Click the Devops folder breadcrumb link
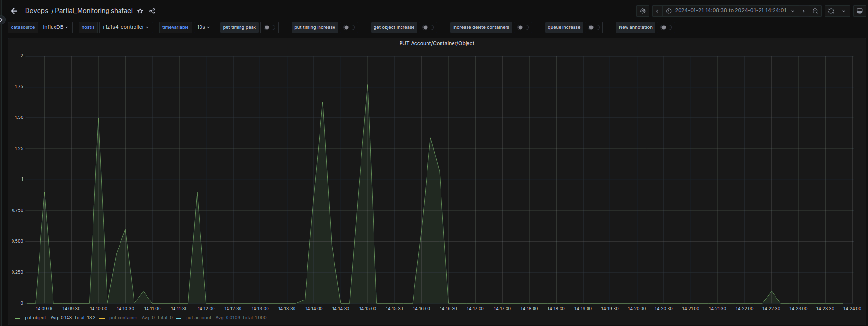Image resolution: width=868 pixels, height=326 pixels. click(37, 11)
